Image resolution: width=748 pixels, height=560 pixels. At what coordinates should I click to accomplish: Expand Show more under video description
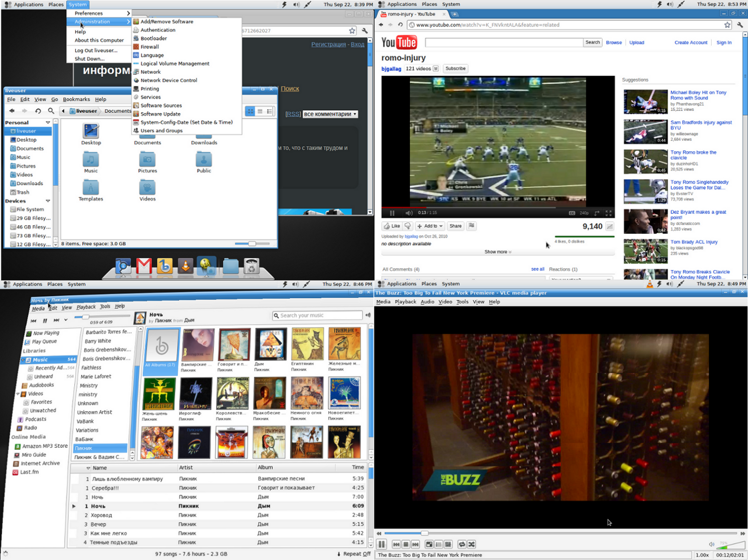pos(498,252)
